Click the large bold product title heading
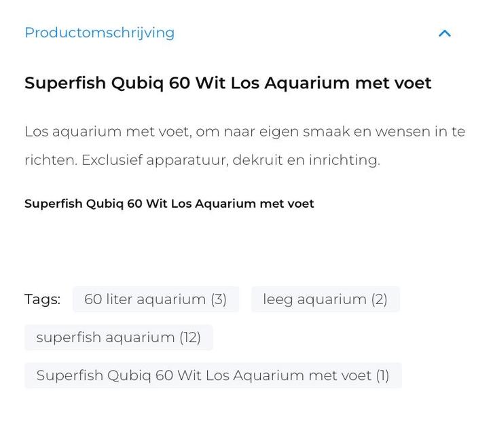493x448 pixels. [227, 83]
